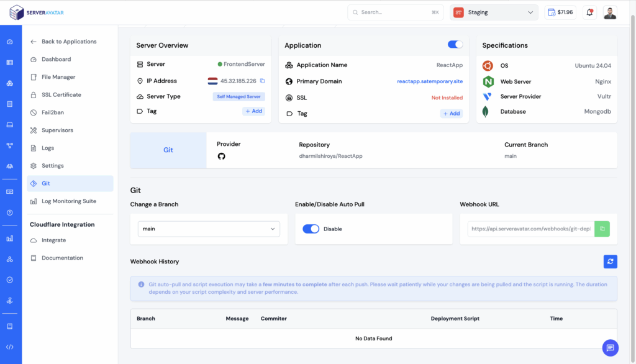Viewport: 636px width, 364px height.
Task: Open SSL Certificate in the side menu
Action: point(70,95)
